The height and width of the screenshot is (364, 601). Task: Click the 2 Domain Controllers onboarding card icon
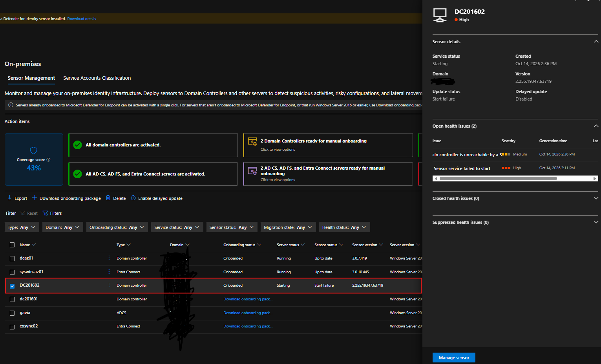tap(252, 142)
